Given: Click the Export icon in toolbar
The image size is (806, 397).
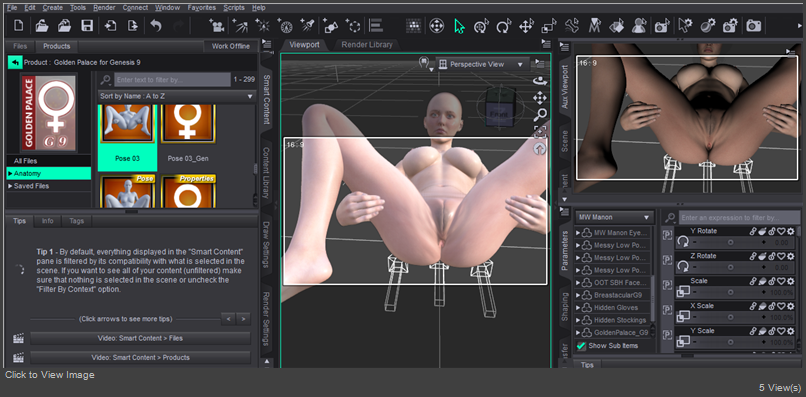Looking at the screenshot, I should 133,25.
